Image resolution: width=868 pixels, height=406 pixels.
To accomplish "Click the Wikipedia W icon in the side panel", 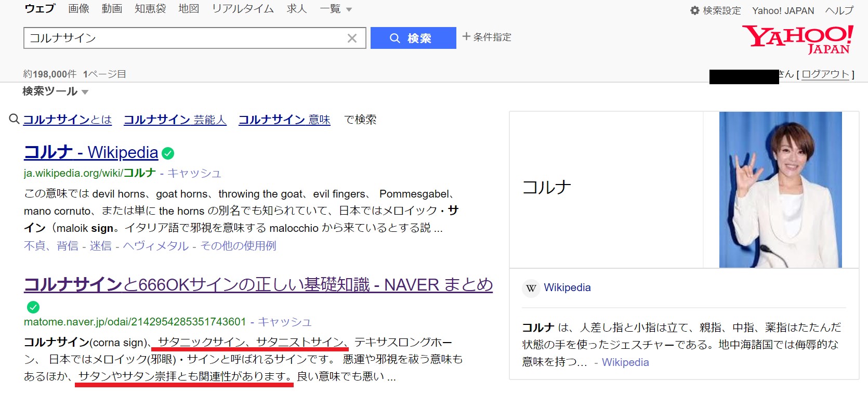I will coord(531,288).
